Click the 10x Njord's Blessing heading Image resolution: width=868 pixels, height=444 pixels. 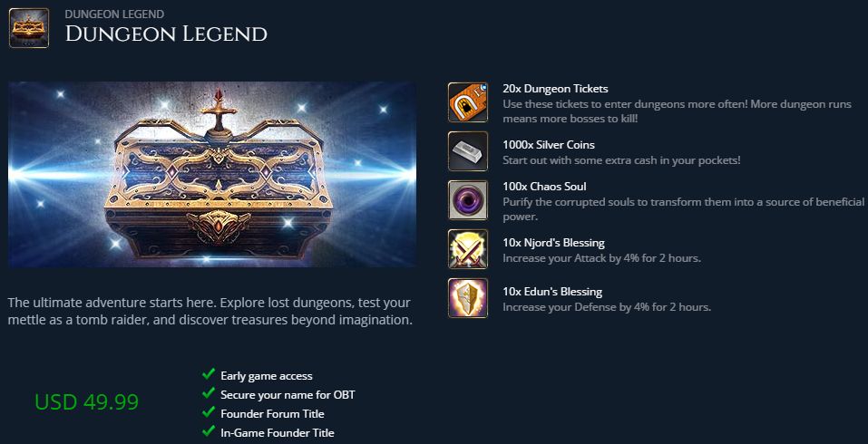553,243
